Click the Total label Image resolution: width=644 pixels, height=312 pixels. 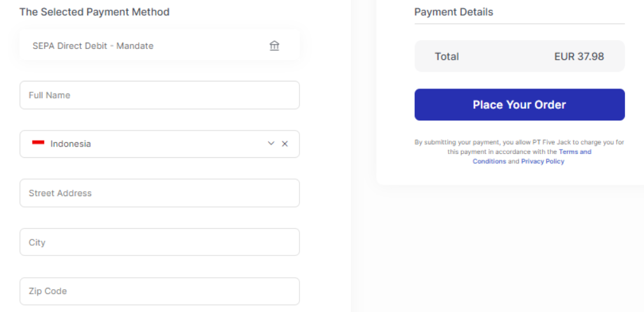coord(447,57)
